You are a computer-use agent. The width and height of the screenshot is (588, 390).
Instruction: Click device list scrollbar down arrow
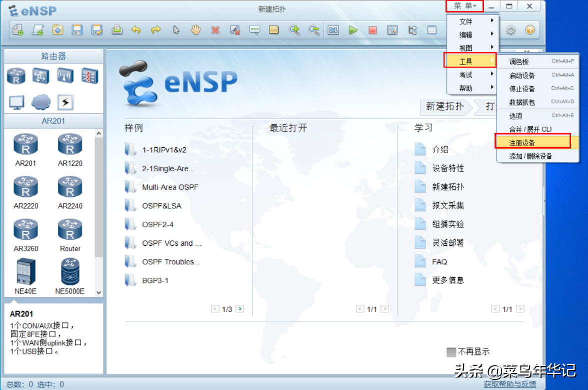point(98,292)
